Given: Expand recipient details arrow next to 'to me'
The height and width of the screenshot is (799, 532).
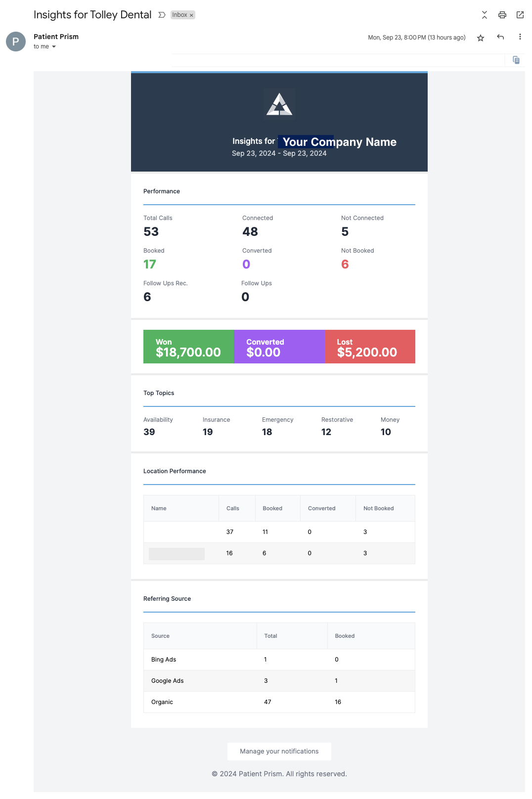Looking at the screenshot, I should 54,47.
